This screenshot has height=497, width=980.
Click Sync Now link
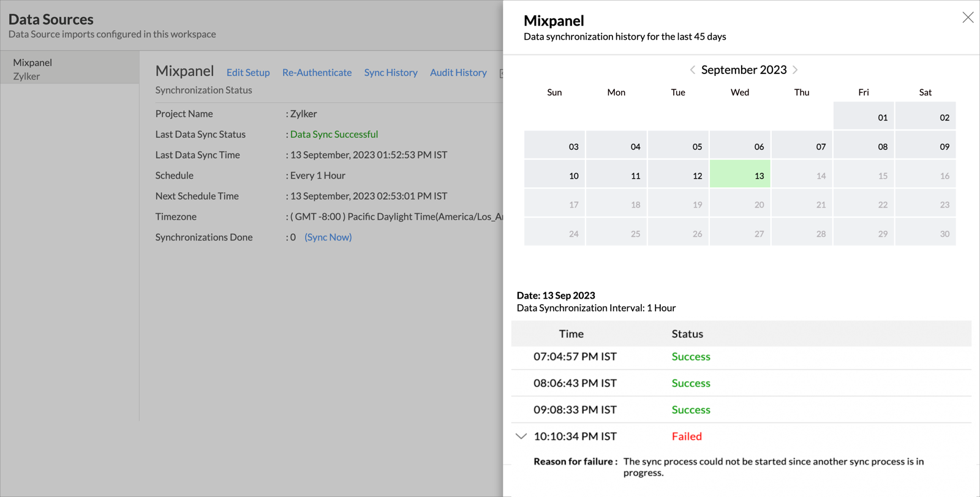328,237
